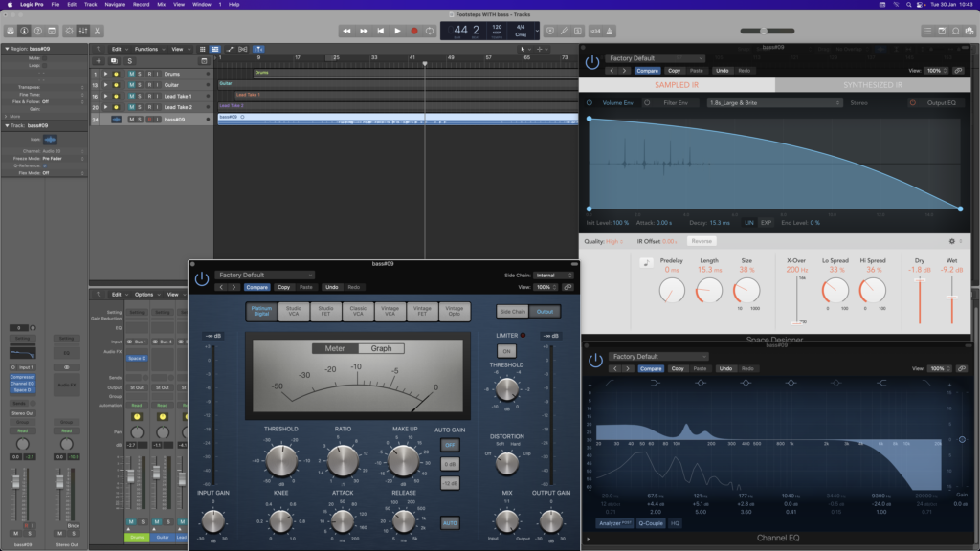Open Channel EQ Factory Default preset dropdown
Image resolution: width=980 pixels, height=551 pixels.
point(658,356)
